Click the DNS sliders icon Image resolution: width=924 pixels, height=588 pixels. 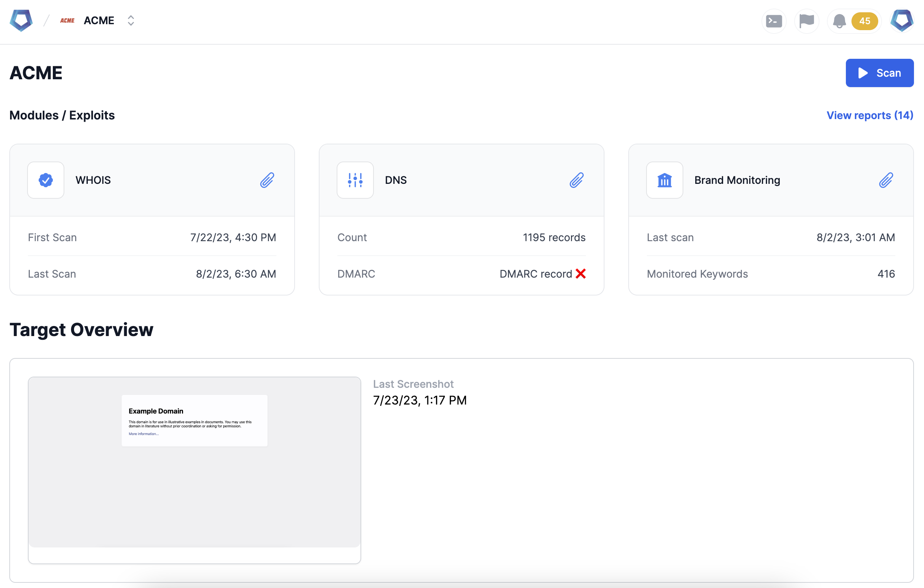(x=355, y=180)
